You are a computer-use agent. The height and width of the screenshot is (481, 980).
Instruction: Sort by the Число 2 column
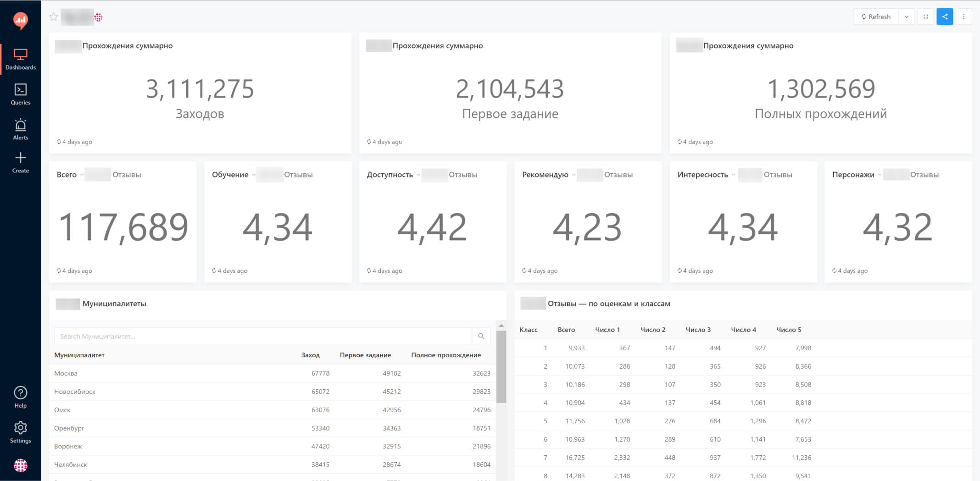[x=653, y=330]
